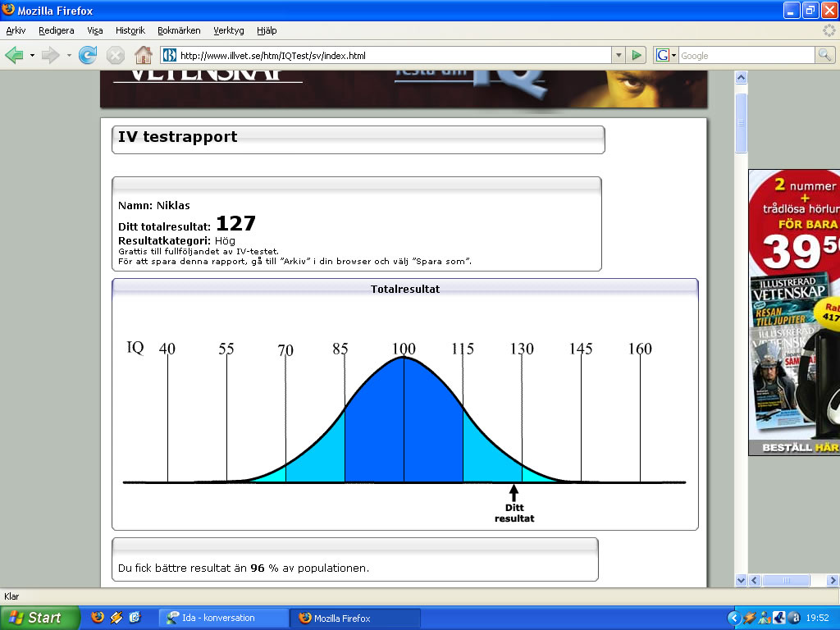Image resolution: width=840 pixels, height=630 pixels.
Task: Click the green Go arrow button
Action: pyautogui.click(x=637, y=55)
